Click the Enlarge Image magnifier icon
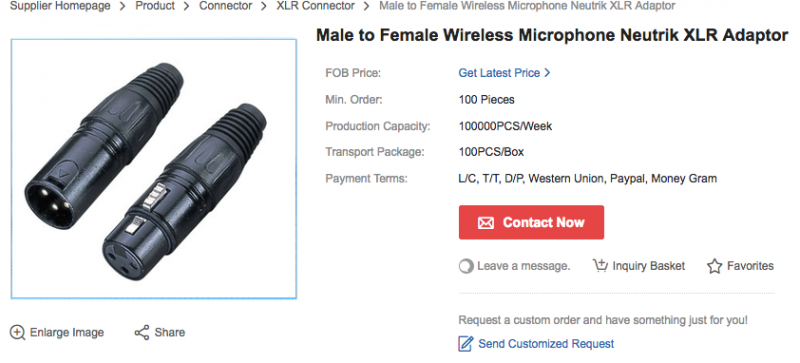Viewport: 800px width, 363px height. tap(17, 333)
